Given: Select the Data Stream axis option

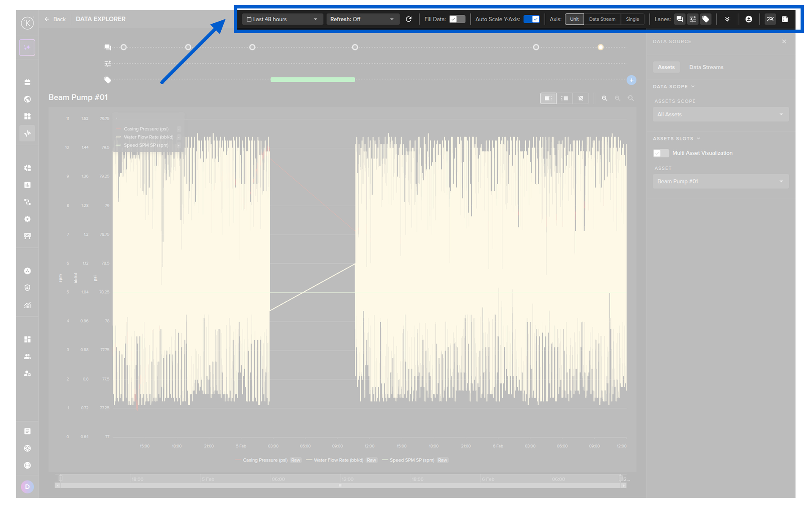Looking at the screenshot, I should (x=602, y=19).
